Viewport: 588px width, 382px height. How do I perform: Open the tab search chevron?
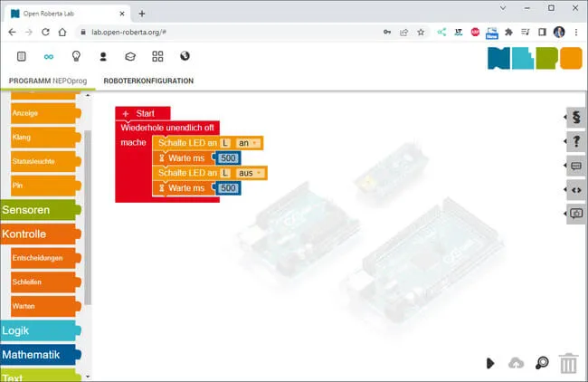click(x=503, y=8)
